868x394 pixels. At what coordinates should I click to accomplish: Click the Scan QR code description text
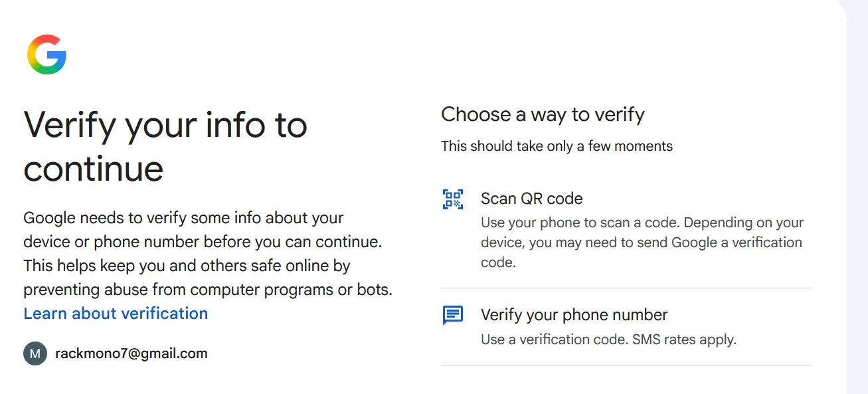642,243
